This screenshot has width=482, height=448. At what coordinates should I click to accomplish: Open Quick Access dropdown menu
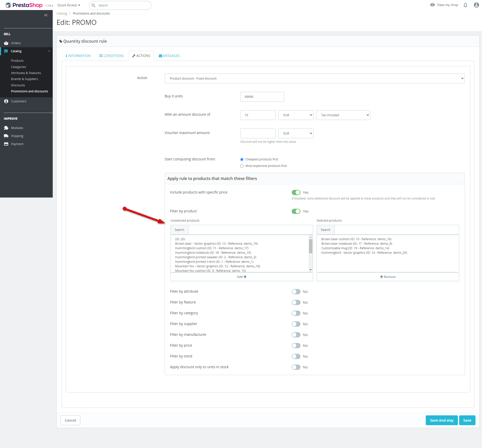(69, 5)
